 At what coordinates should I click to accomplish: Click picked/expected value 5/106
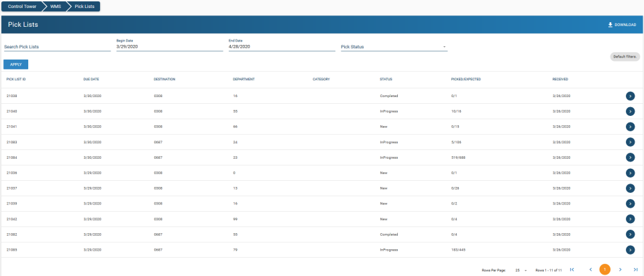(456, 142)
